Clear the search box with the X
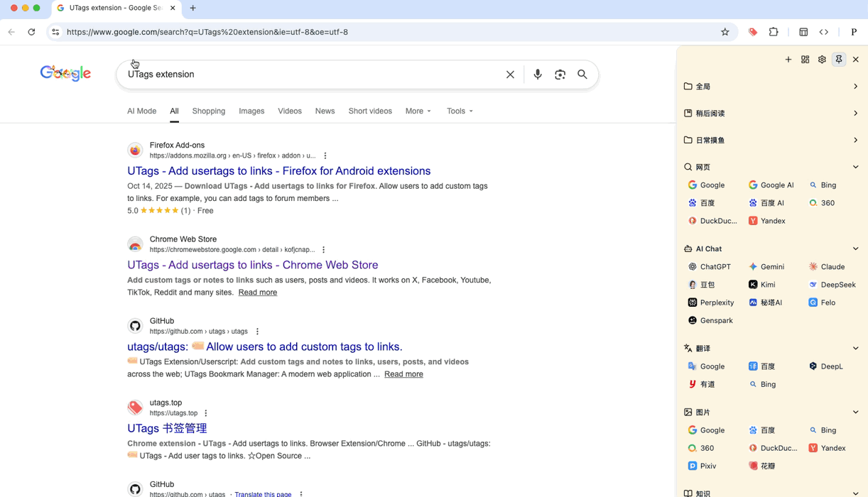868x497 pixels. 510,75
